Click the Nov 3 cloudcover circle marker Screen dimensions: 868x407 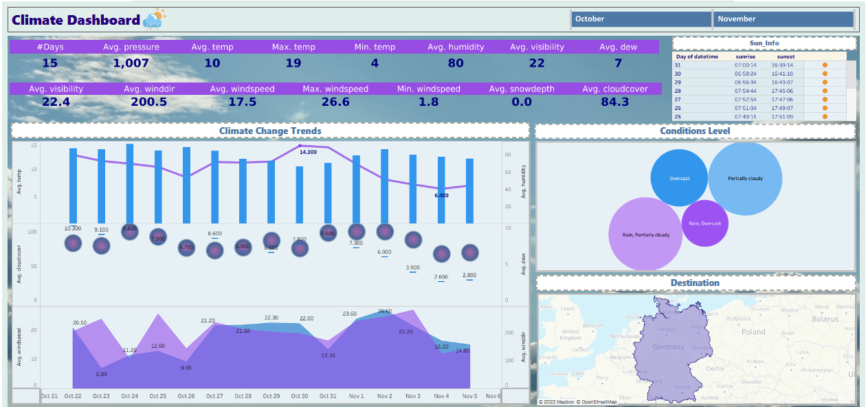point(412,239)
